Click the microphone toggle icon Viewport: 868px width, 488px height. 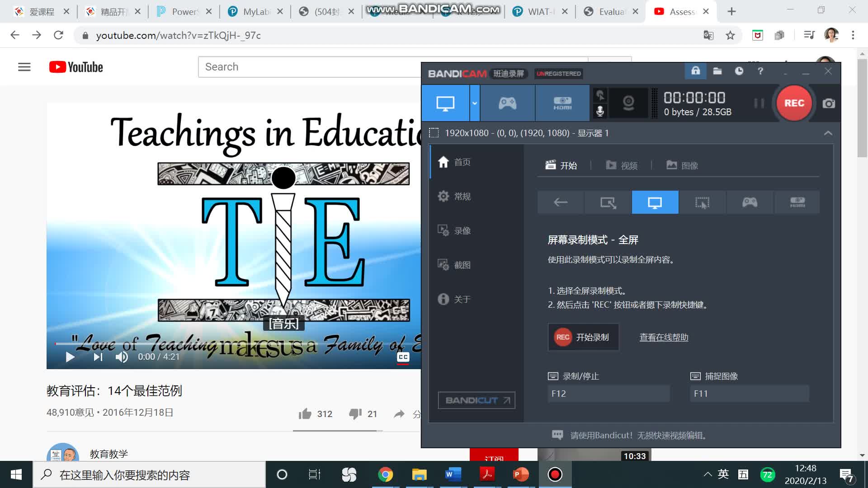[x=600, y=112]
